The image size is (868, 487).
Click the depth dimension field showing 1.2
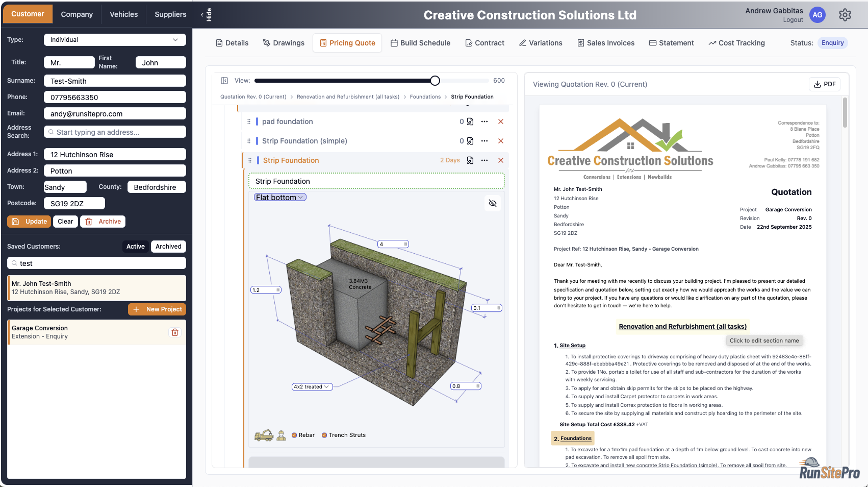pos(266,290)
